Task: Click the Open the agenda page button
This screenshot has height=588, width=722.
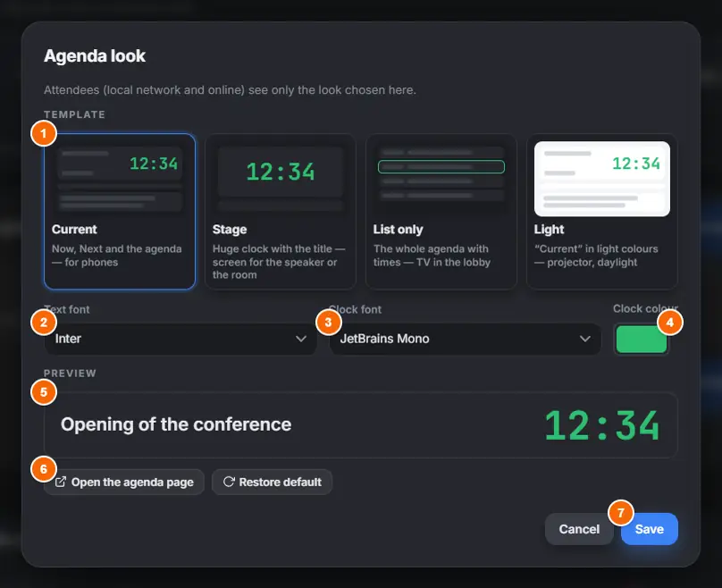Action: click(x=124, y=482)
